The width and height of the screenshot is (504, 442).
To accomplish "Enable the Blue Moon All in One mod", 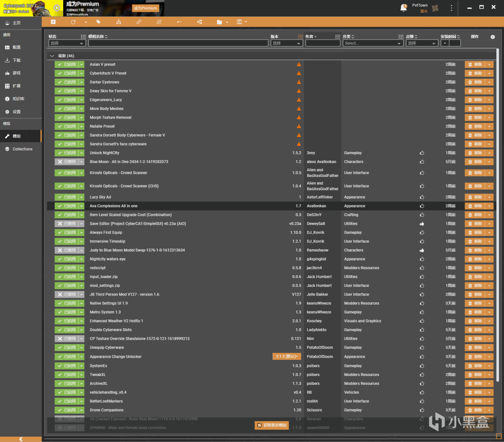I will 66,162.
